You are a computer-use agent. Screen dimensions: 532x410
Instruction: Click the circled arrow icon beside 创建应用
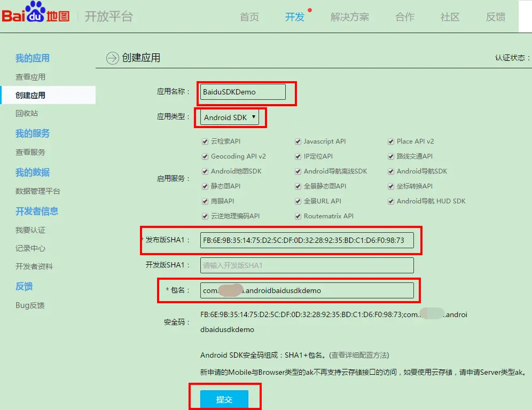tap(112, 58)
